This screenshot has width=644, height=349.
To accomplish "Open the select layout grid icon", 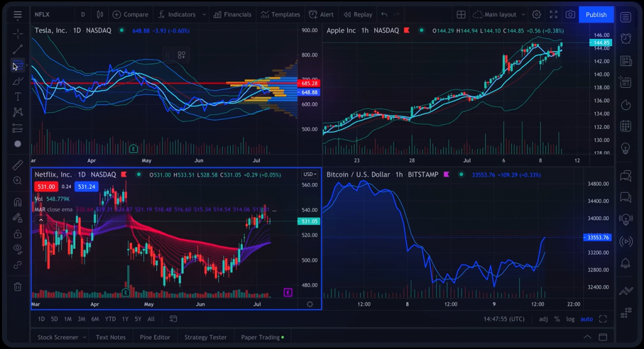I will tap(461, 14).
